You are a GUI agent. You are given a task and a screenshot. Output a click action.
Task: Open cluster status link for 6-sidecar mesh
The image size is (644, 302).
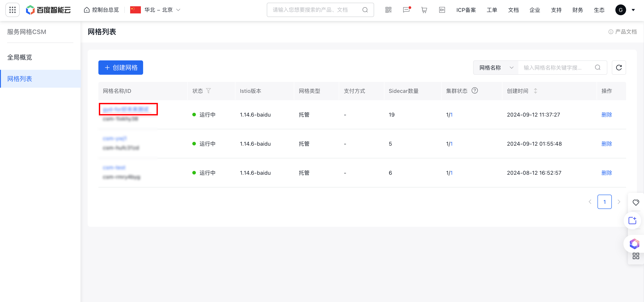click(451, 173)
